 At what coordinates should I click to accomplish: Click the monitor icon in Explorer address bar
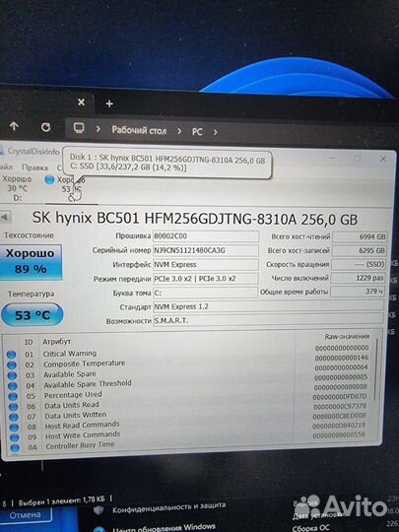coord(79,128)
